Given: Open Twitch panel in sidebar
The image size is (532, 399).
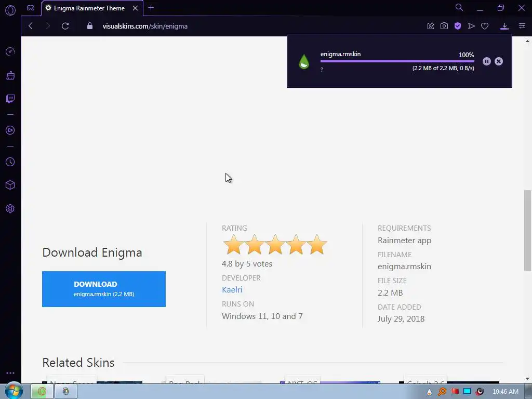Looking at the screenshot, I should tap(10, 99).
